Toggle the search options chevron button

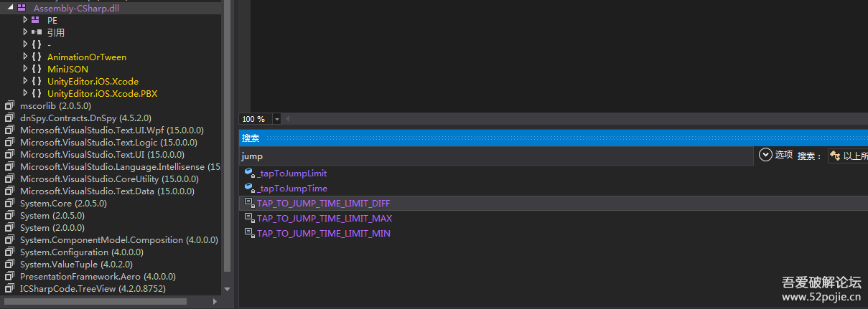tap(765, 155)
